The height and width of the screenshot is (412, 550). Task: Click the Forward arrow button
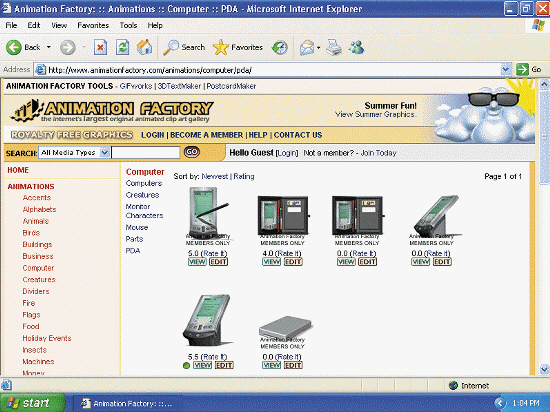point(67,47)
